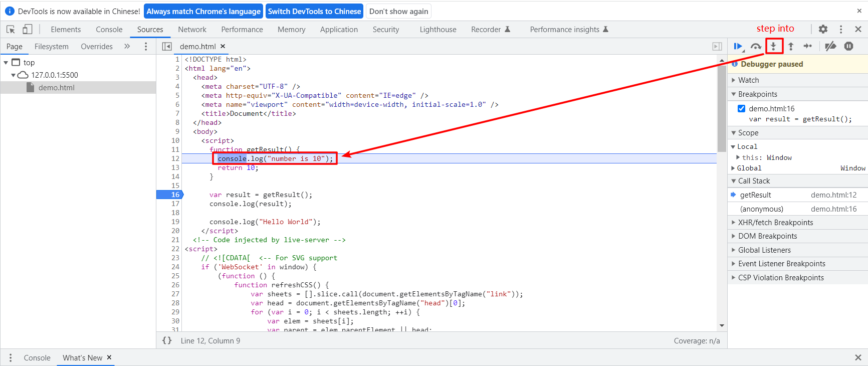Open the DevTools three-dot customize menu
This screenshot has width=868, height=366.
841,29
